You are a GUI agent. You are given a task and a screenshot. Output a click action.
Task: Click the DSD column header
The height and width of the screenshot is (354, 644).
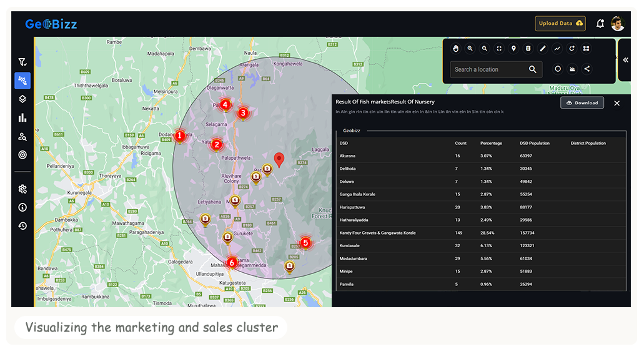click(x=344, y=144)
